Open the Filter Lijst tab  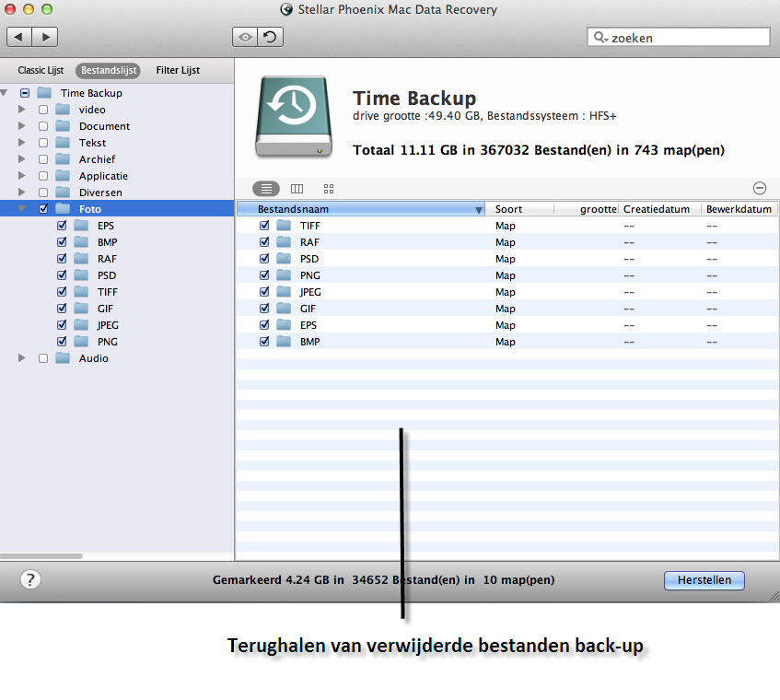point(178,70)
